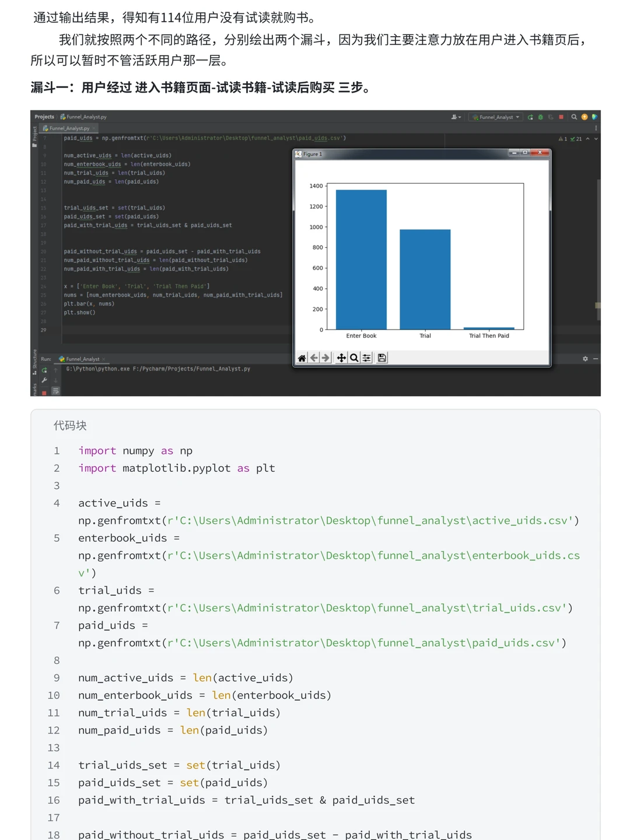Open the Structure tool window side tab
The image size is (630, 840).
tap(34, 361)
